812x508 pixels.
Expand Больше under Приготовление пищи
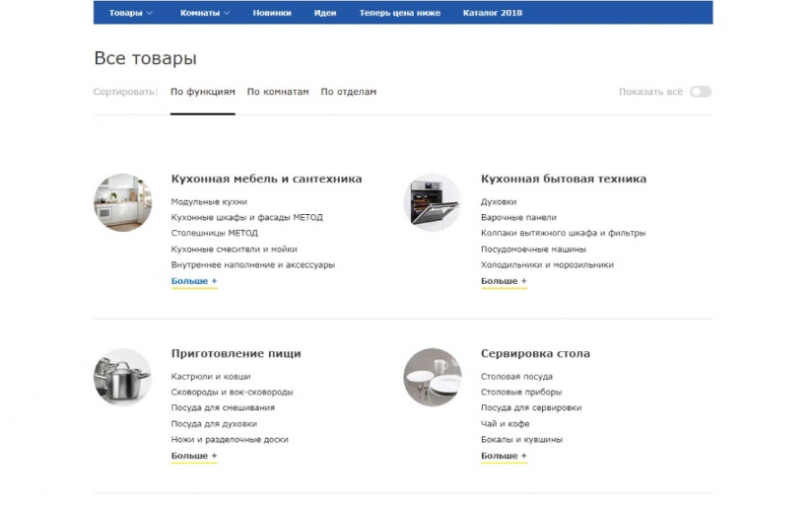coord(194,456)
